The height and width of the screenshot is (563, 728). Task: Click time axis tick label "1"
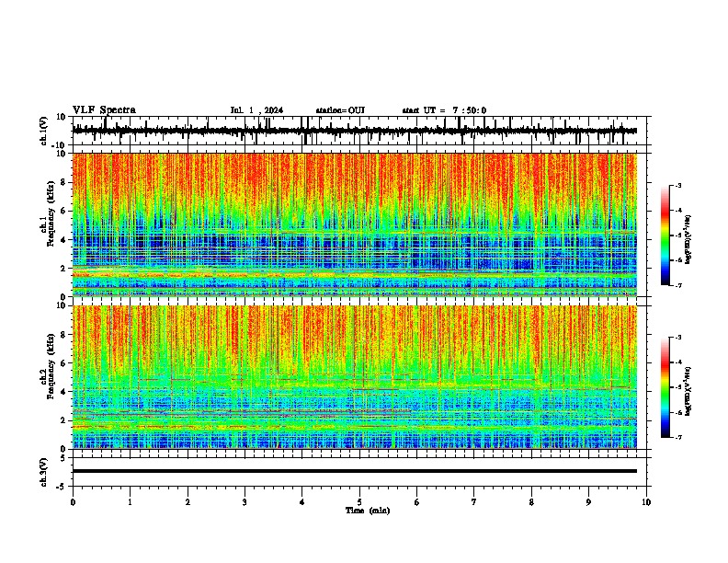(130, 502)
